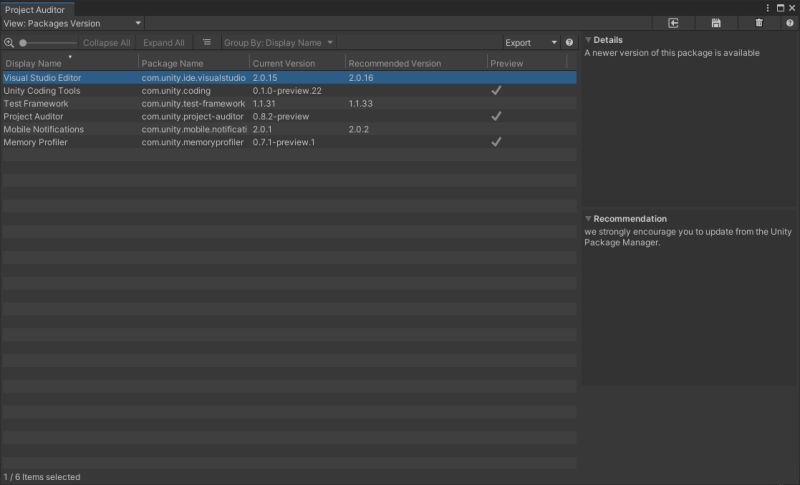Click 'A newer version of this package' details text
800x485 pixels.
(671, 53)
